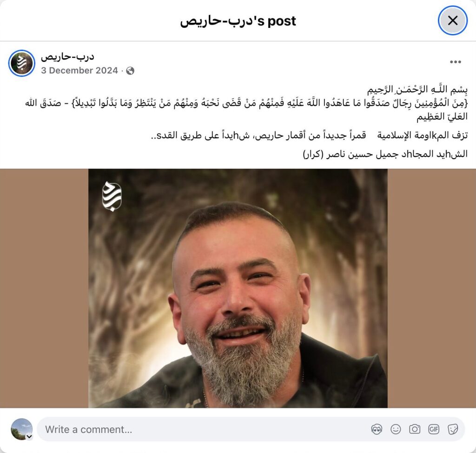Viewport: 476px width, 453px height.
Task: Add a GIF to the comment
Action: 434,429
